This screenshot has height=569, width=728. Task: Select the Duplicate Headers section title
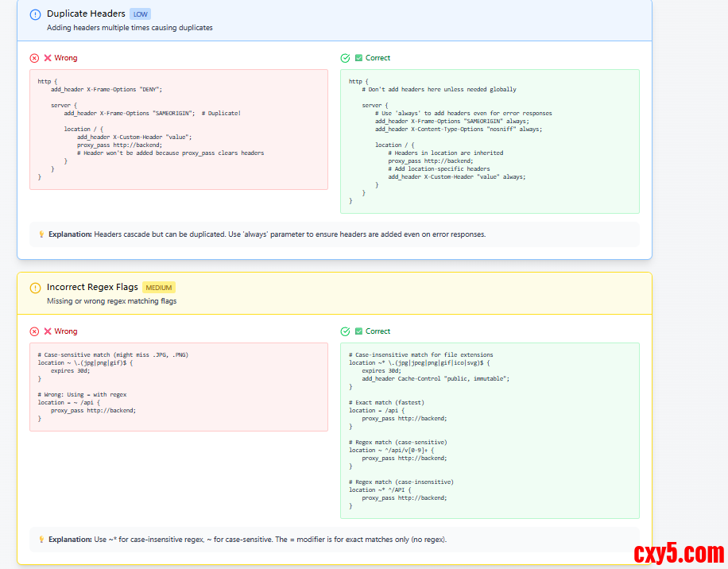(86, 14)
